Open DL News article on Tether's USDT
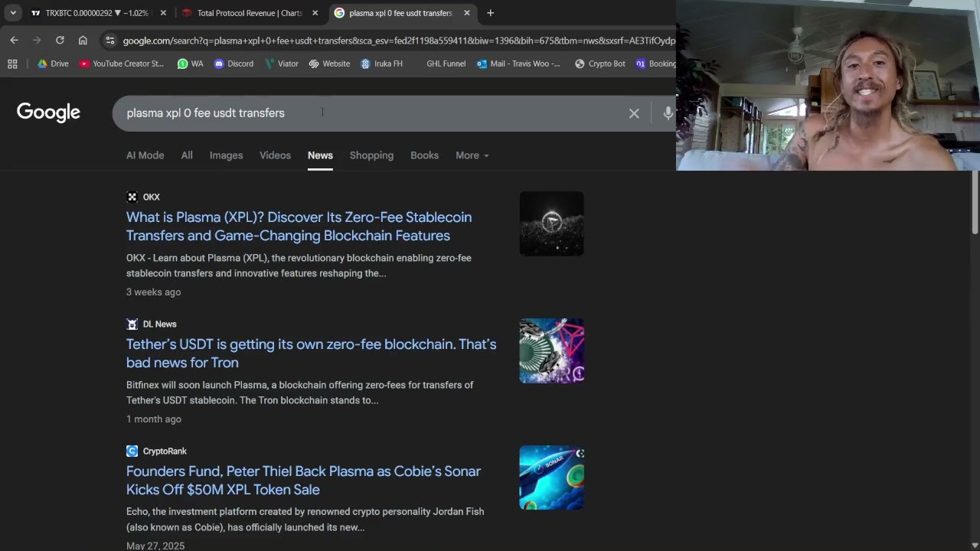 [311, 354]
